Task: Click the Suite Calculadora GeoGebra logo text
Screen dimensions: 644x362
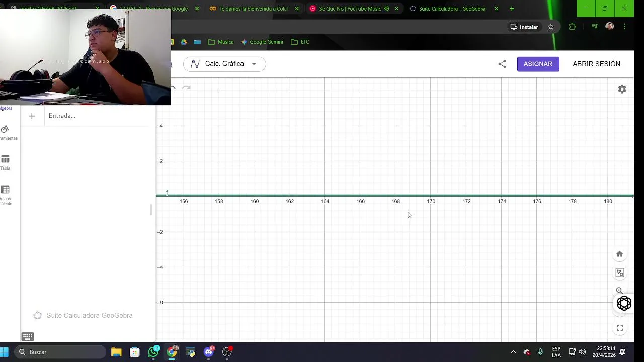Action: (x=90, y=315)
